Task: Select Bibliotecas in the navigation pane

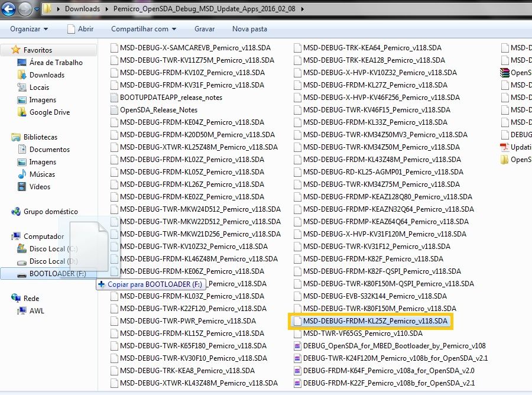Action: (x=40, y=137)
